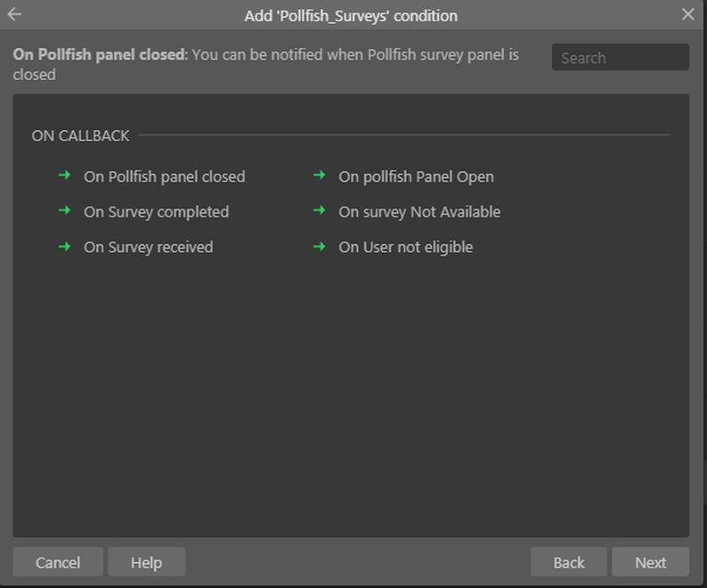Open Help for this dialog

coord(147,562)
